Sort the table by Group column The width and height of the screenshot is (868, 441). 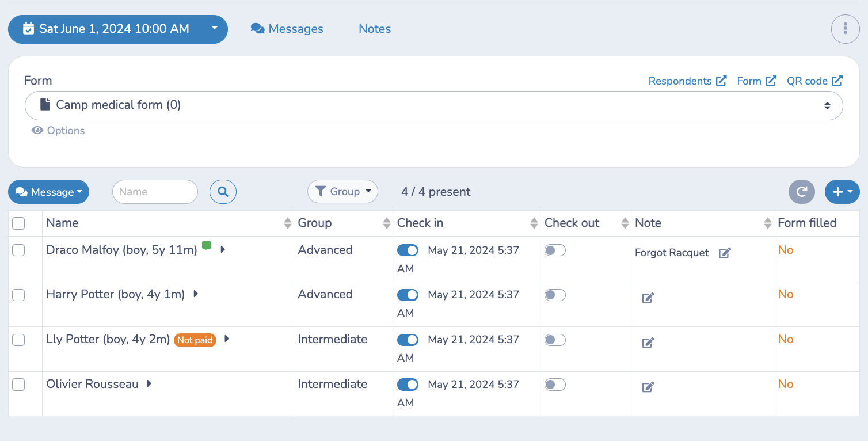[x=387, y=223]
